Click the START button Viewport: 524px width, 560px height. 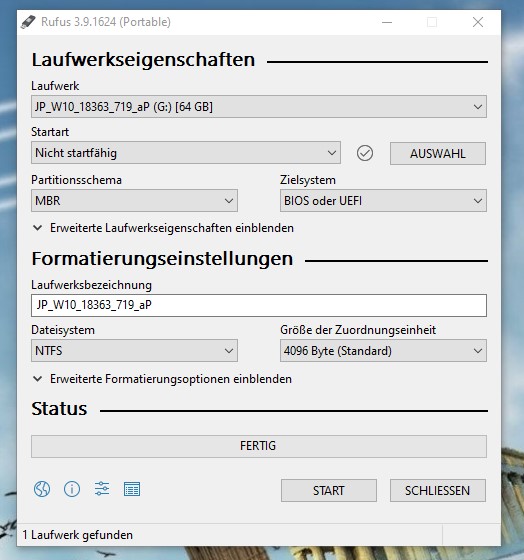pyautogui.click(x=329, y=490)
